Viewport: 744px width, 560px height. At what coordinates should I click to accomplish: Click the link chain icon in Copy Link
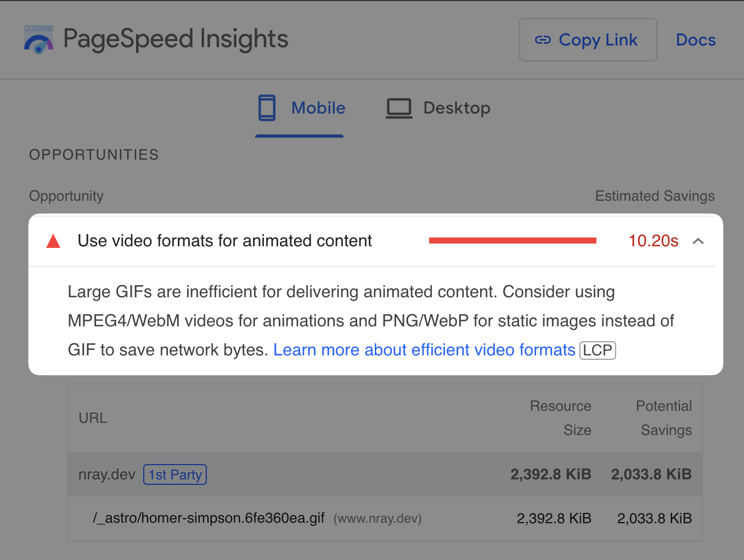[543, 40]
